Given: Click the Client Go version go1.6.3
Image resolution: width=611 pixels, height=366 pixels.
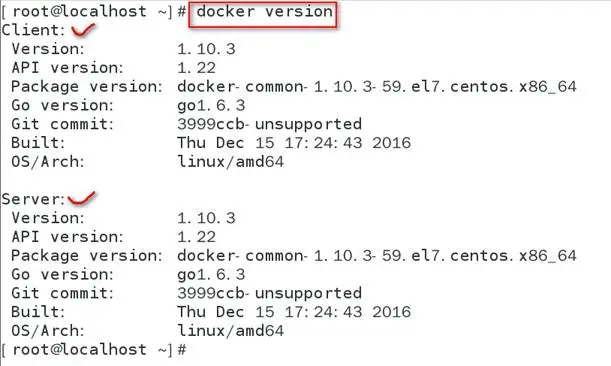Looking at the screenshot, I should 211,106.
